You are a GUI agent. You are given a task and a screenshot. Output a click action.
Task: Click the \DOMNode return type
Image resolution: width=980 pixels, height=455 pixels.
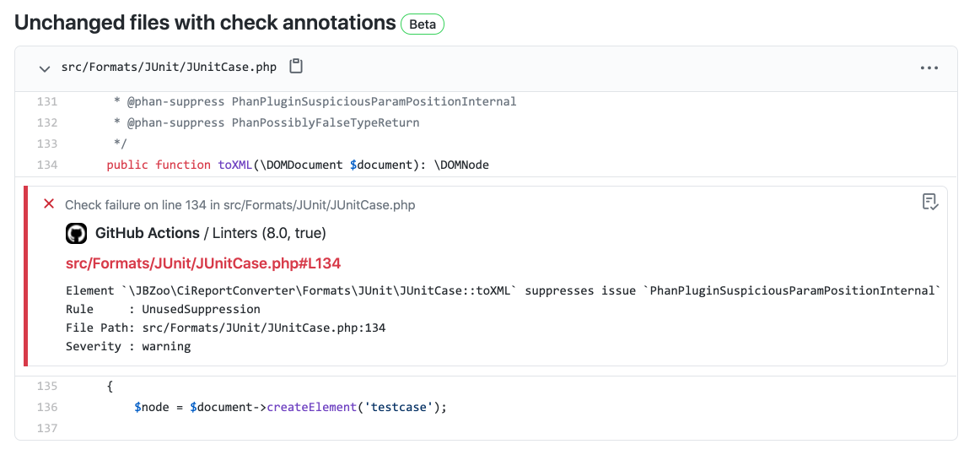(461, 165)
